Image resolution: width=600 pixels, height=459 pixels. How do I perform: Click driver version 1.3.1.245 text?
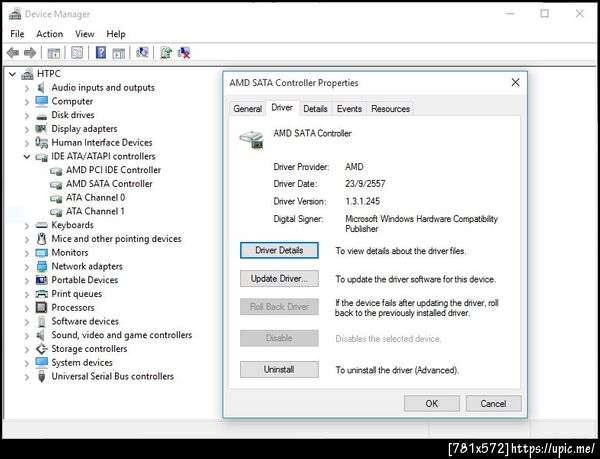pyautogui.click(x=362, y=201)
